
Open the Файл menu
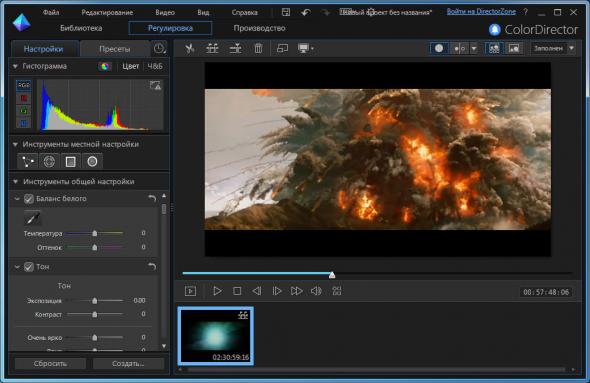[50, 12]
